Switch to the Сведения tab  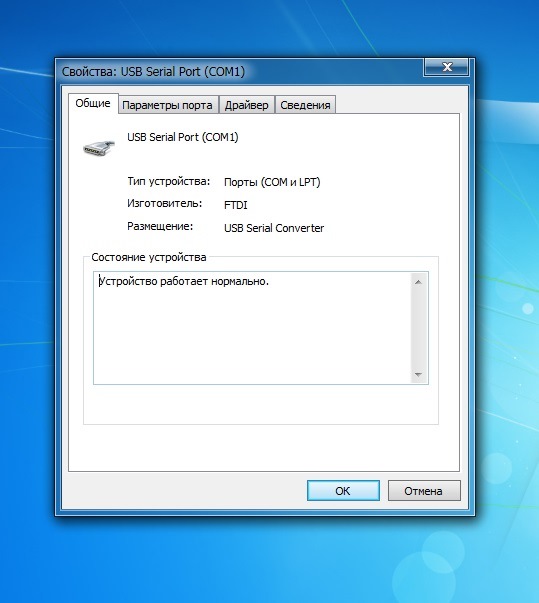coord(305,105)
